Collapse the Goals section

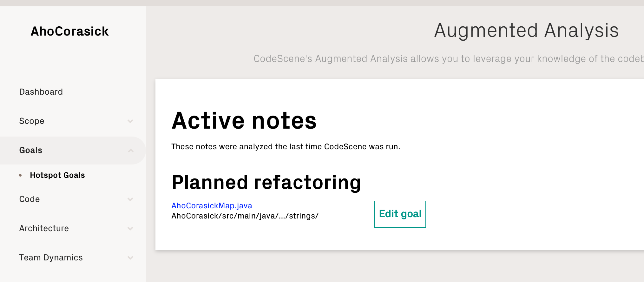tap(30, 150)
